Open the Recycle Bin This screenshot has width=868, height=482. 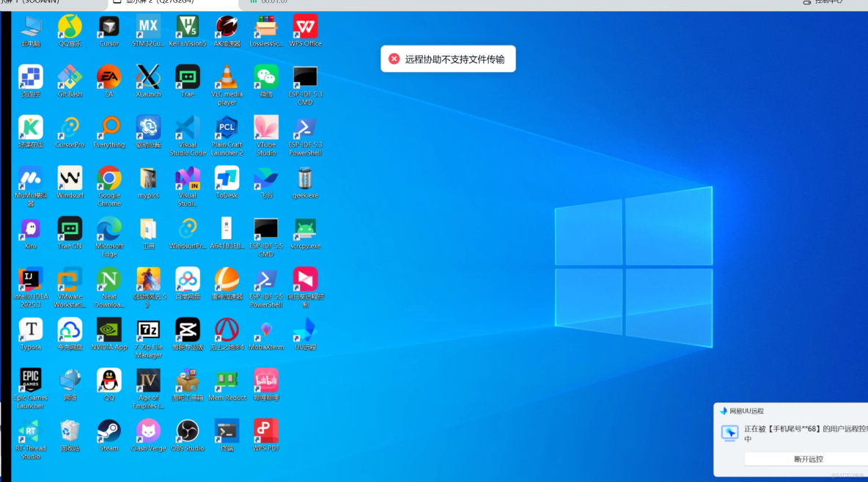pos(70,431)
